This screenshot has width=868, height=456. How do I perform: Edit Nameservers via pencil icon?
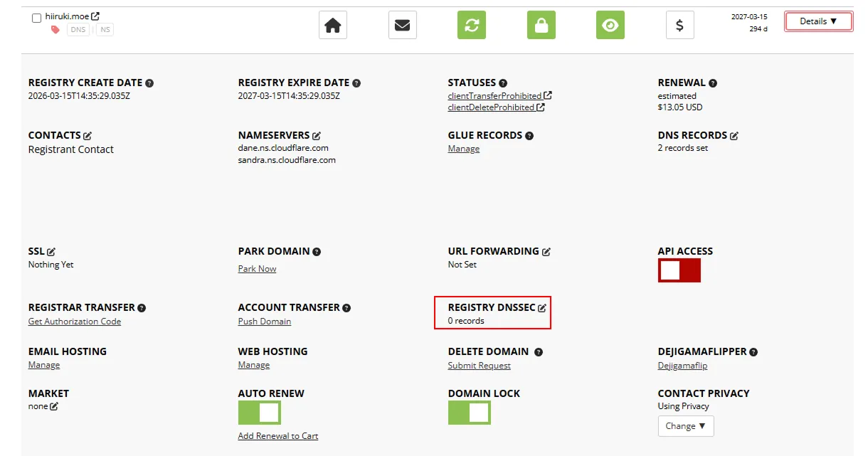point(317,135)
